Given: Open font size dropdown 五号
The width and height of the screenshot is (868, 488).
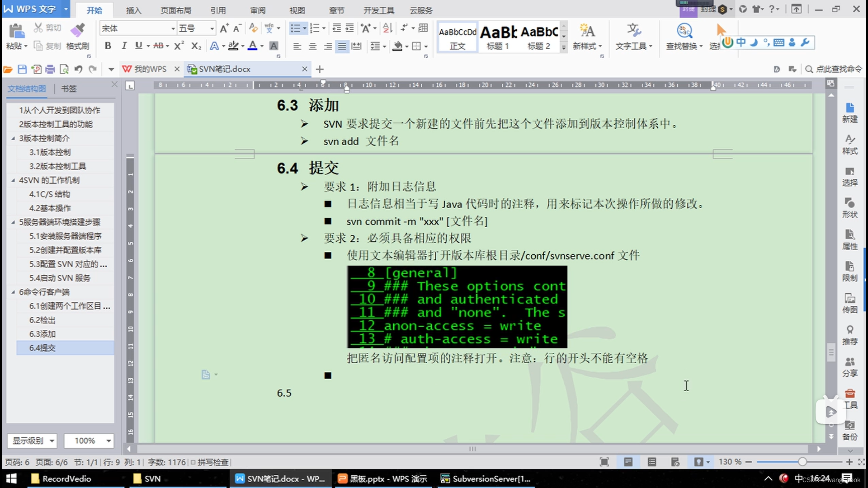Looking at the screenshot, I should [x=212, y=28].
